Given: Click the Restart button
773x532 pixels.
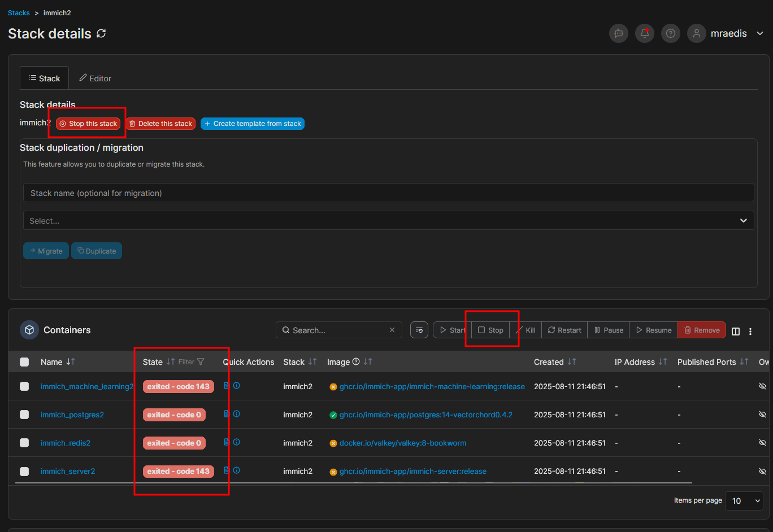Looking at the screenshot, I should click(564, 330).
